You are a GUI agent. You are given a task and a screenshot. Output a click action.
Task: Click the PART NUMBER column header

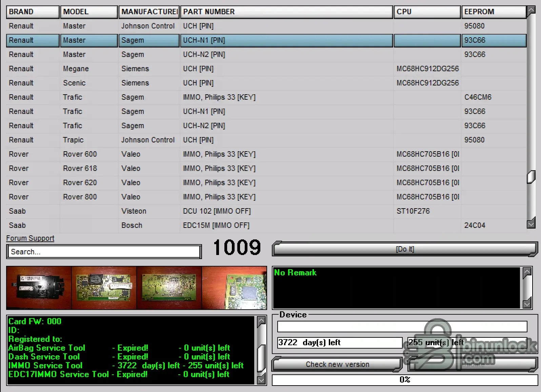(x=286, y=12)
